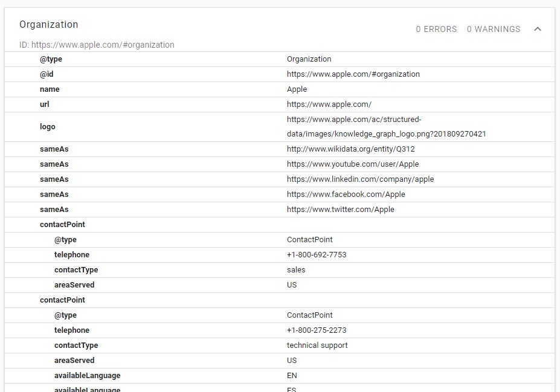
Task: Click the availableLanguage value EN
Action: [x=292, y=376]
